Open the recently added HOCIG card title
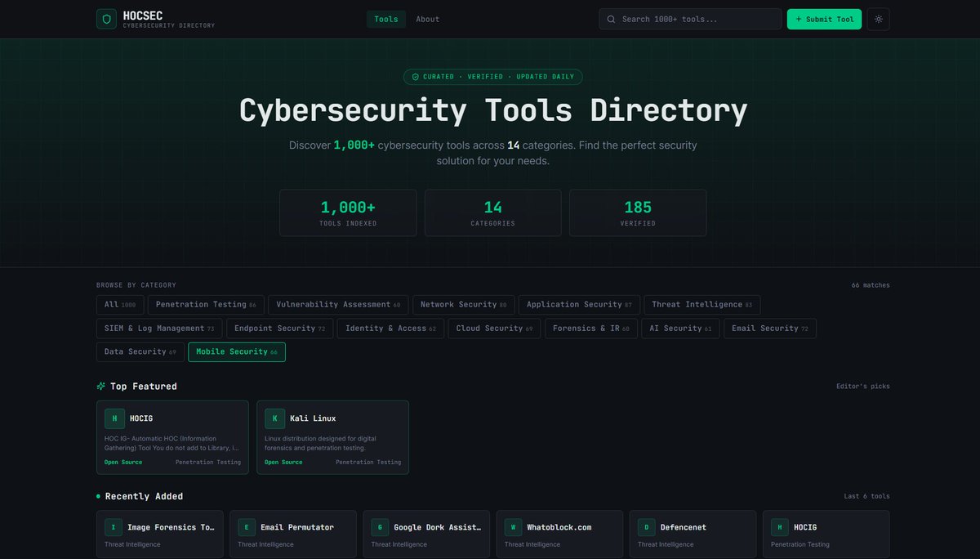This screenshot has width=980, height=559. 805,527
